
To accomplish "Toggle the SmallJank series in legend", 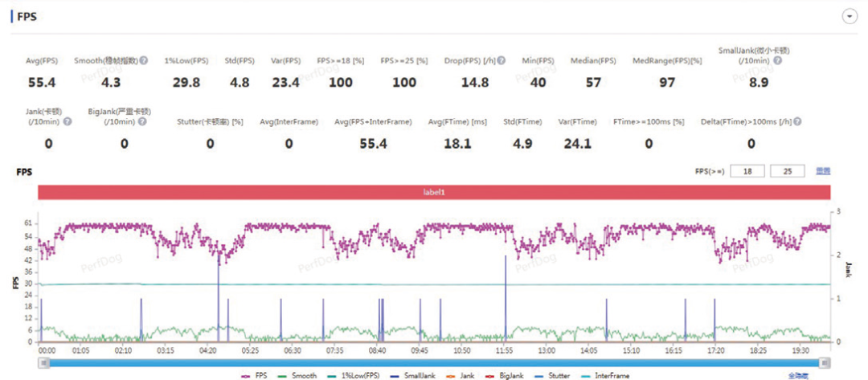I will 412,375.
